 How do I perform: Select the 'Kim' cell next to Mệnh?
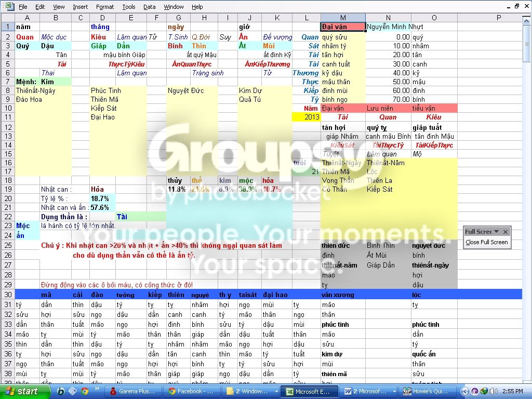(x=56, y=82)
